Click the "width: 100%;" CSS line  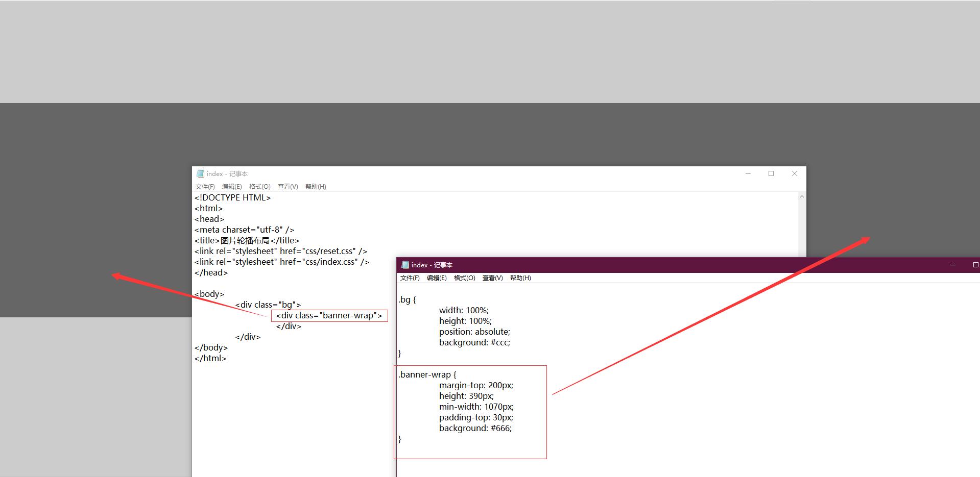(x=464, y=310)
